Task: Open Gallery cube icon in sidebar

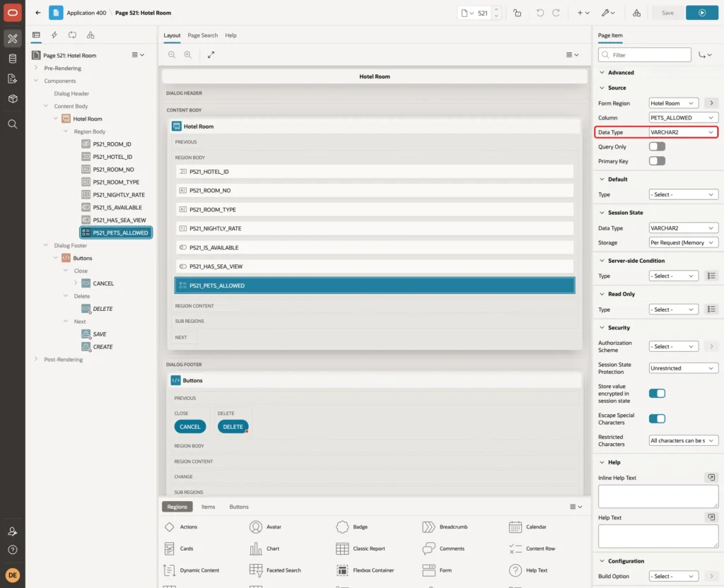Action: (x=13, y=99)
